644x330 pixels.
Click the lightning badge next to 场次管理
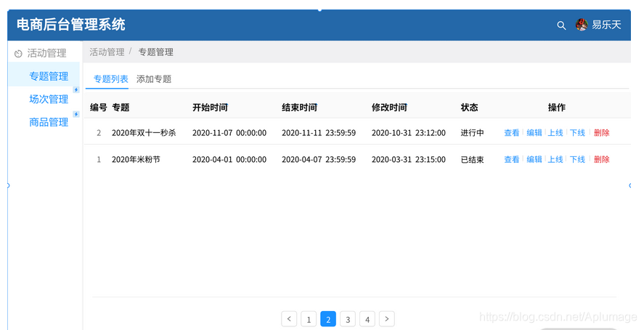[76, 89]
